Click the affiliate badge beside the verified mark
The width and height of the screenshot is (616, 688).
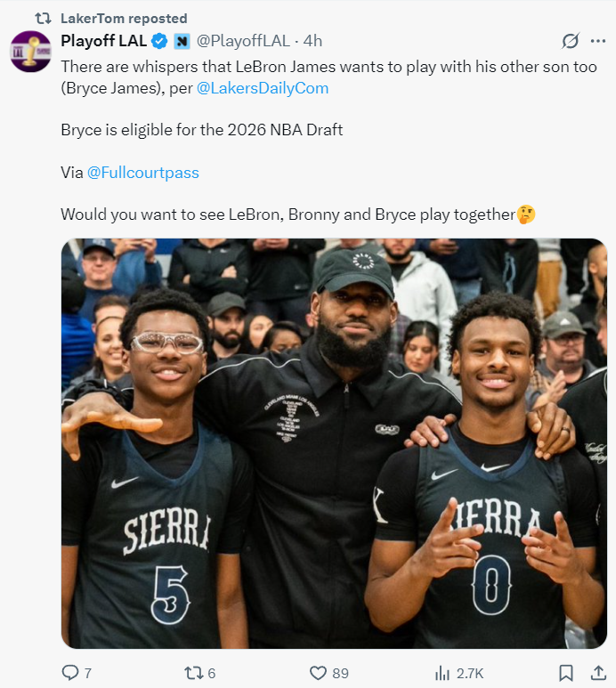tap(181, 41)
